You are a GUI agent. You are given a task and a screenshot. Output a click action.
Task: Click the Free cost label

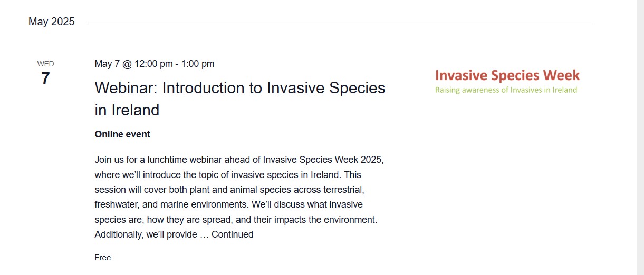click(x=103, y=258)
